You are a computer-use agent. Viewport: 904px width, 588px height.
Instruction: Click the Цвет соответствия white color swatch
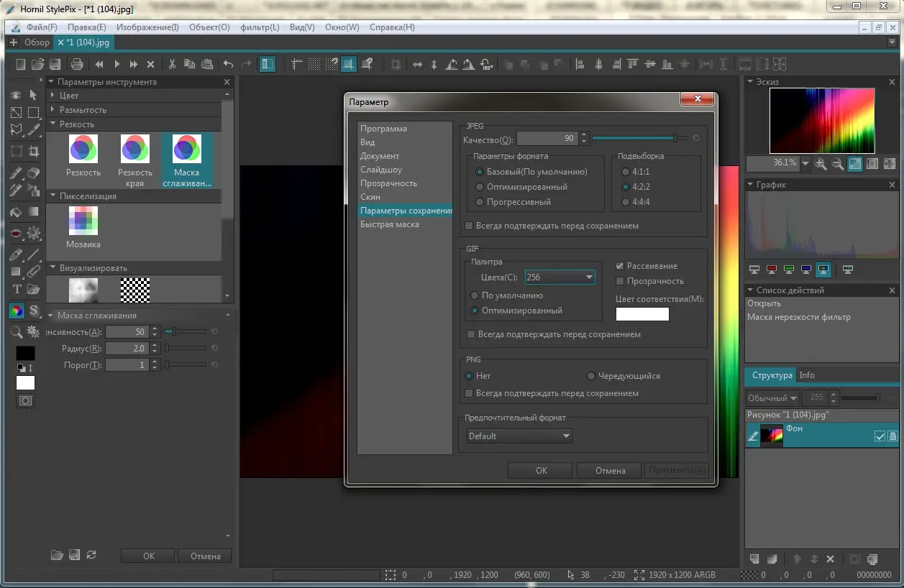[x=642, y=314]
